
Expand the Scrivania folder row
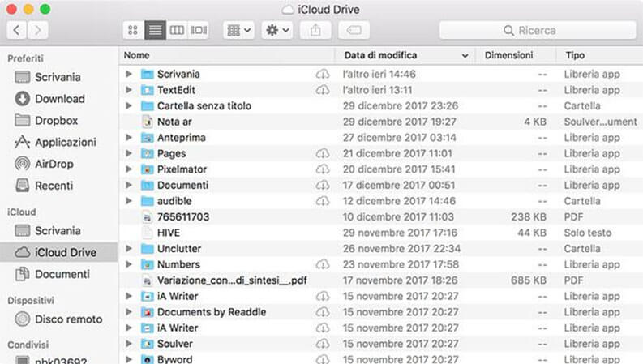click(129, 75)
